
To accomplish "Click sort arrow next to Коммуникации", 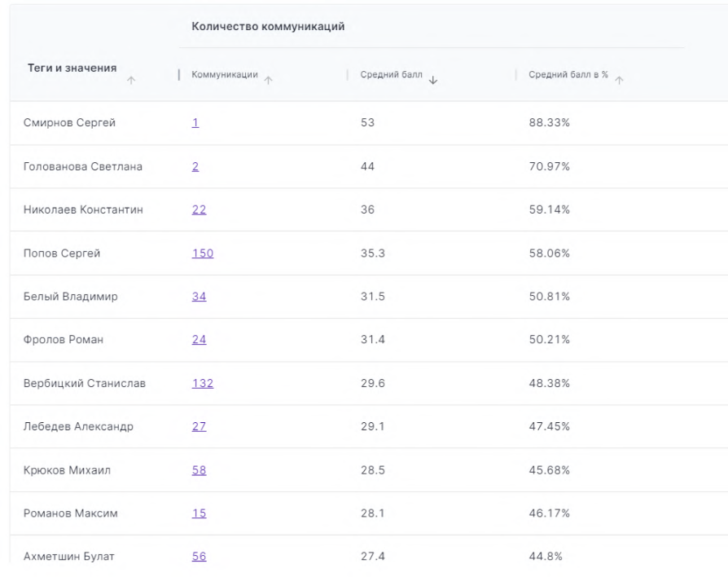I will point(268,80).
